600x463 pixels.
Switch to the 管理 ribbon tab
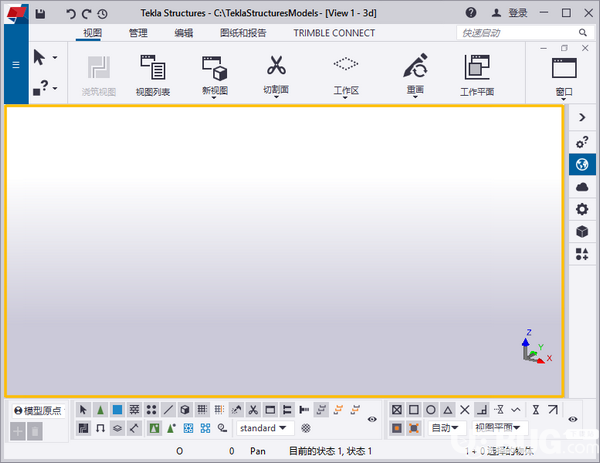tap(138, 33)
